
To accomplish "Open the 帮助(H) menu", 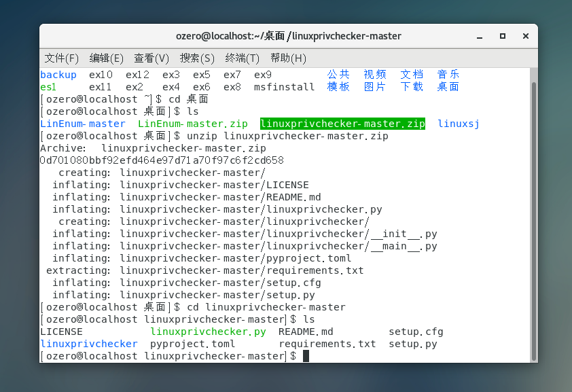I will (x=288, y=58).
